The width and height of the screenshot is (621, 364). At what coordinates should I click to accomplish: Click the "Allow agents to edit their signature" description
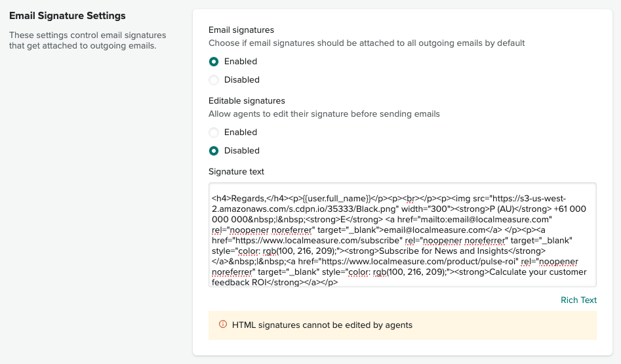(324, 114)
